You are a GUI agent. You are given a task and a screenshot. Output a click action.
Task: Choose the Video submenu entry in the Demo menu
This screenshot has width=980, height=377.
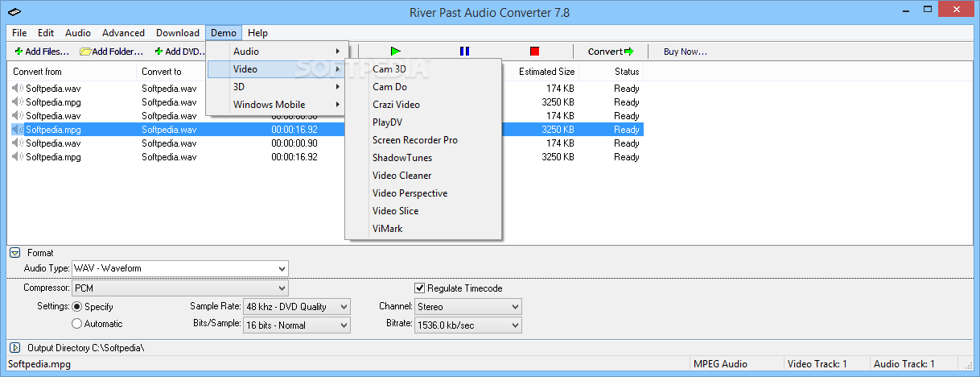click(x=278, y=69)
